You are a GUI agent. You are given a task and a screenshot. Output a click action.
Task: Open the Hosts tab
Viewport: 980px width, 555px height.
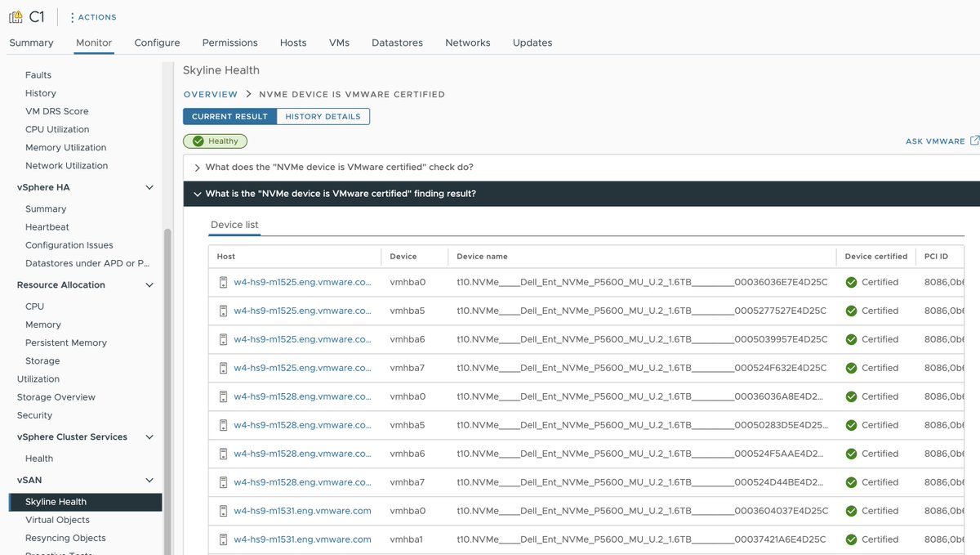293,43
